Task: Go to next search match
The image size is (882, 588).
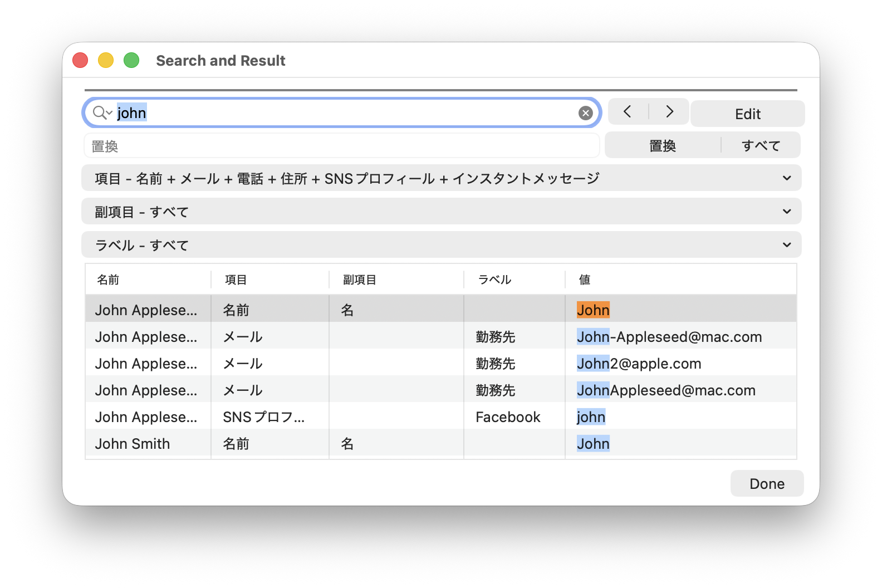Action: [x=669, y=112]
